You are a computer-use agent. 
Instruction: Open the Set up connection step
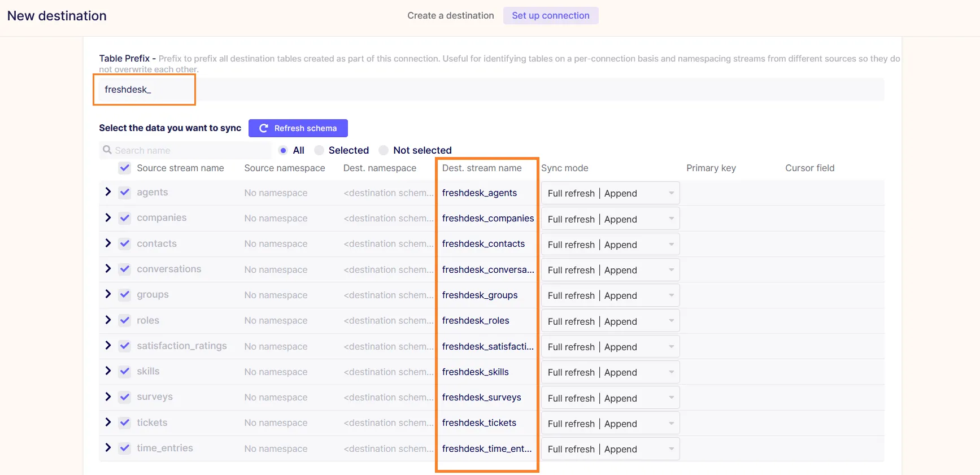point(551,15)
